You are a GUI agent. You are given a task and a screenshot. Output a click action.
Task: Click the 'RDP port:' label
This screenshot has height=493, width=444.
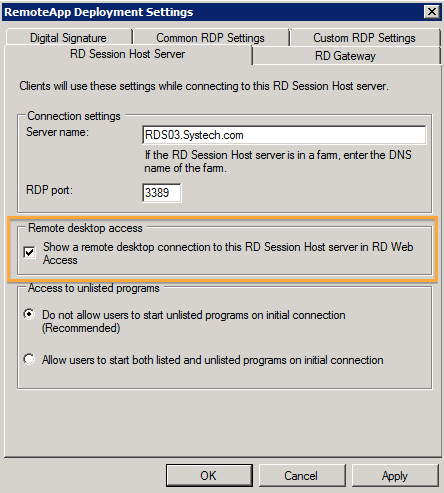click(49, 190)
